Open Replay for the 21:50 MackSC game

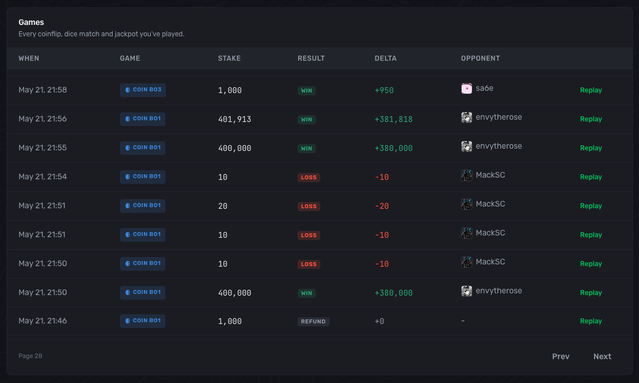pos(591,264)
